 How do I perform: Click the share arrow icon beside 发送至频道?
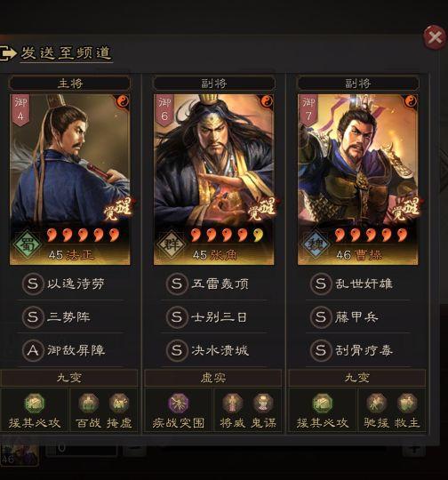coord(8,53)
